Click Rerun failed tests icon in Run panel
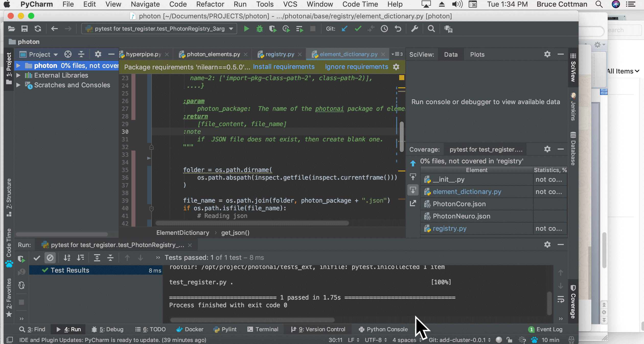This screenshot has height=344, width=644. pyautogui.click(x=21, y=272)
